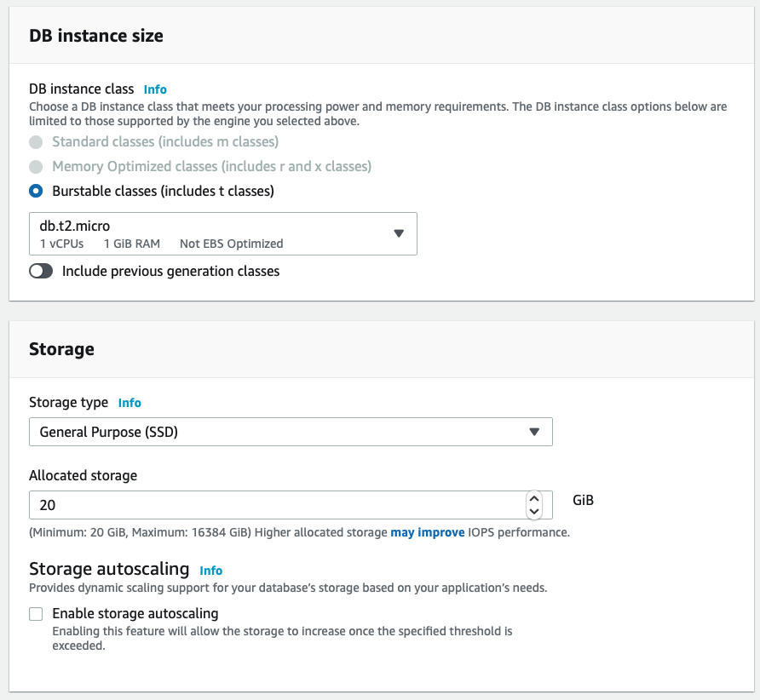Select the Burstable classes radio button
Viewport: 760px width, 700px height.
tap(36, 191)
